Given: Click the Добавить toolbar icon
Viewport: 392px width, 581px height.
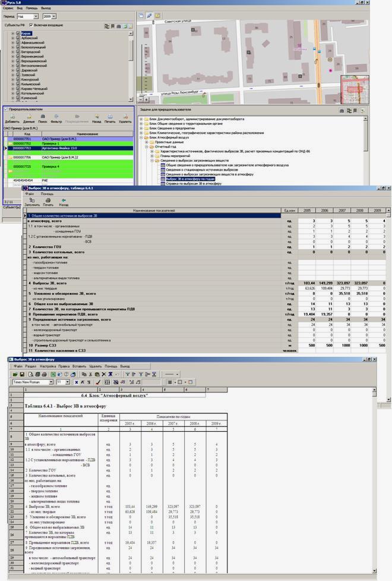Looking at the screenshot, I should click(x=12, y=118).
